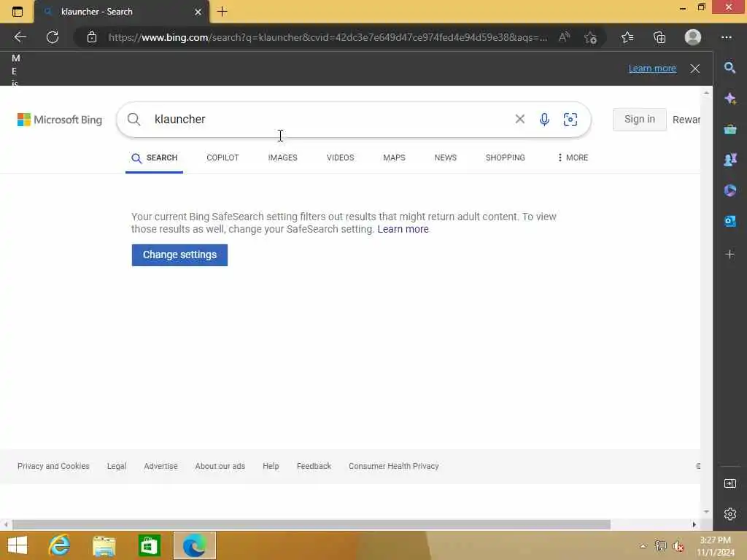The image size is (747, 560).
Task: Switch to the COPILOT tab
Action: point(222,157)
